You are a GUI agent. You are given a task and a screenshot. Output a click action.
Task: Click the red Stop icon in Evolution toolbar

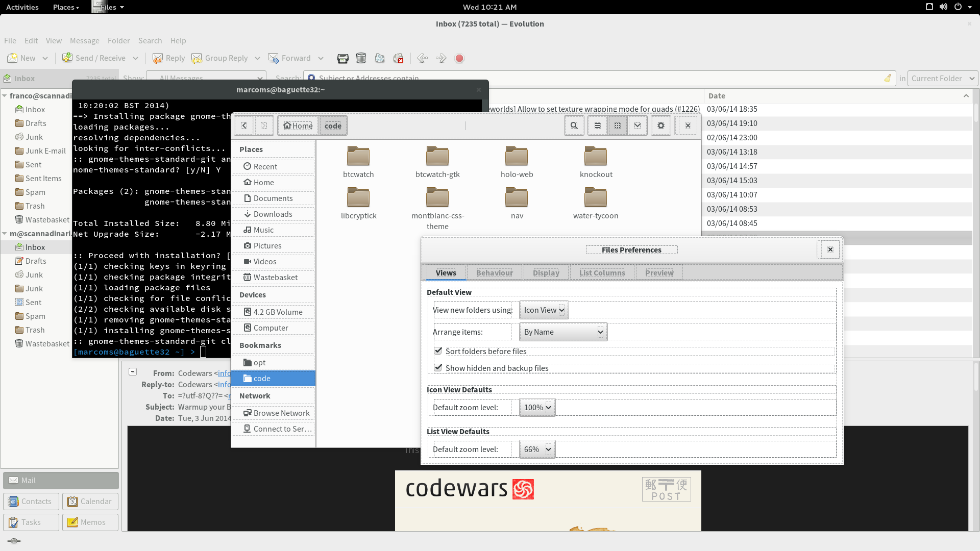coord(459,58)
